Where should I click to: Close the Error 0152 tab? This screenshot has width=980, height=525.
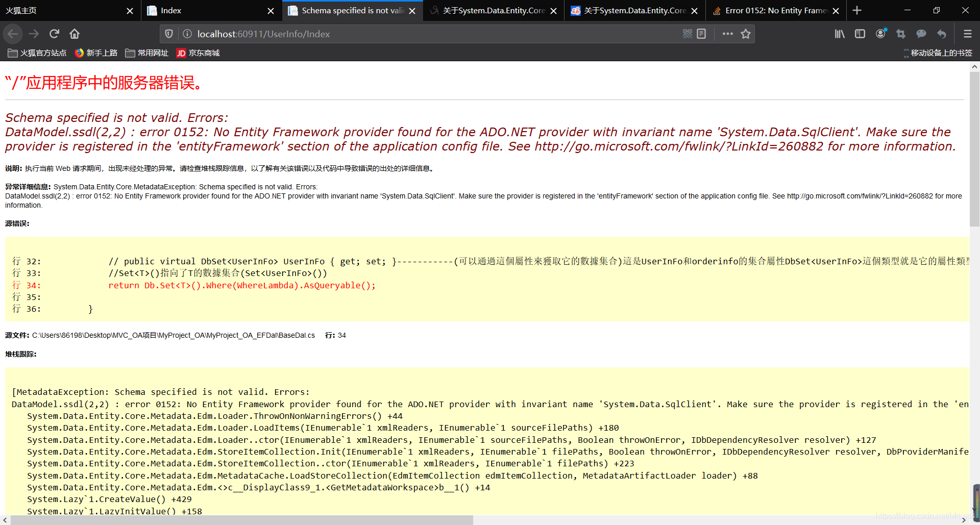coord(836,11)
